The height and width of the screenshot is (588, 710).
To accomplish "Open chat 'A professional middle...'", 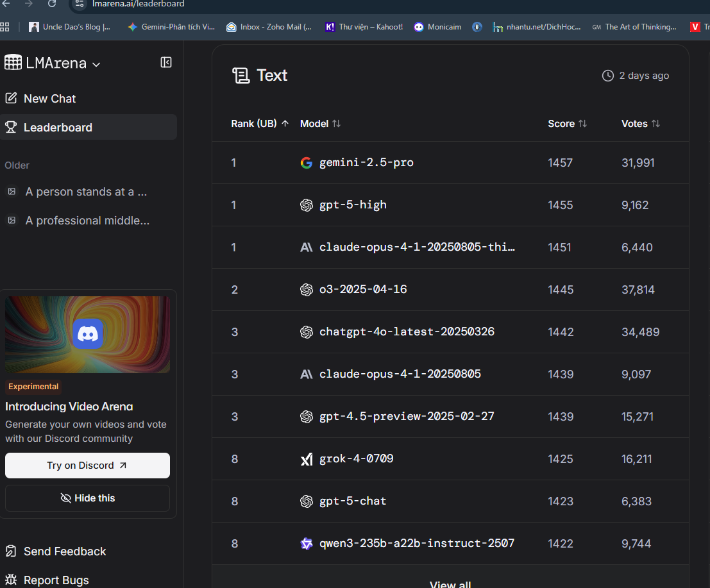I will pos(87,221).
